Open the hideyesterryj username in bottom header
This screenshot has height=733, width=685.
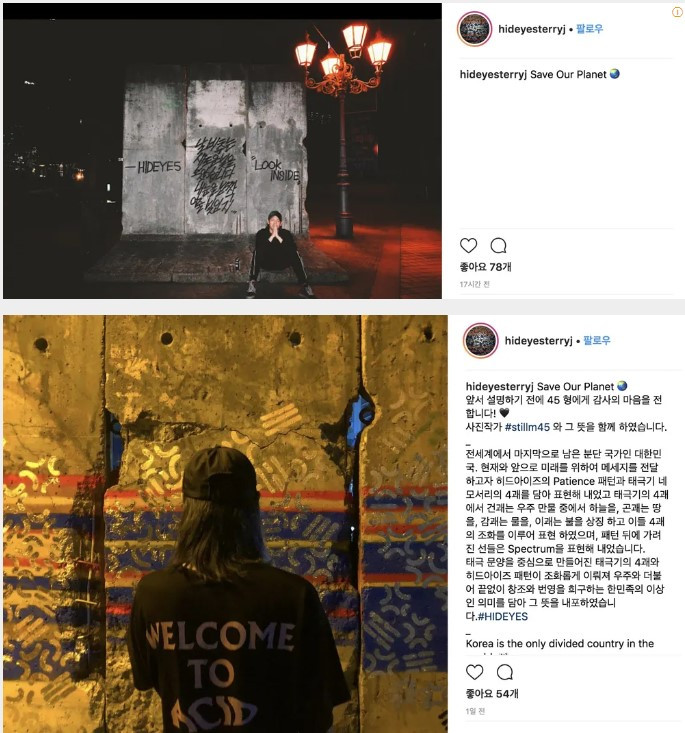pos(538,340)
